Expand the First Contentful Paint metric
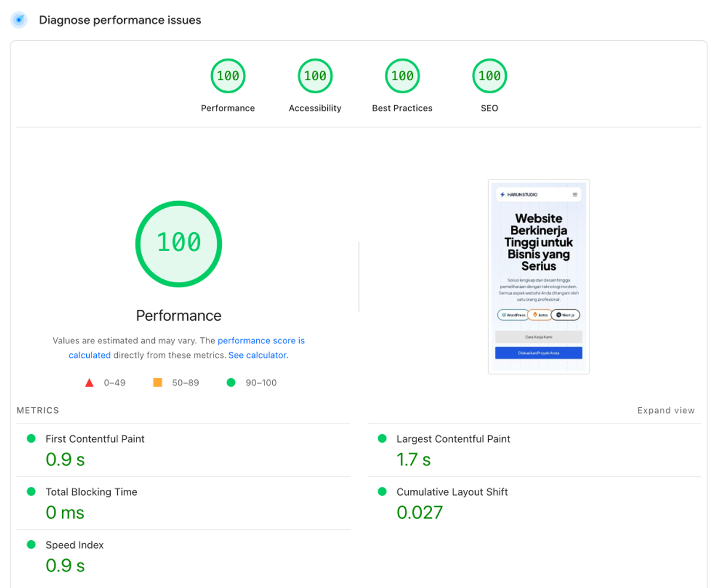Screen dimensions: 718x588 (95, 439)
